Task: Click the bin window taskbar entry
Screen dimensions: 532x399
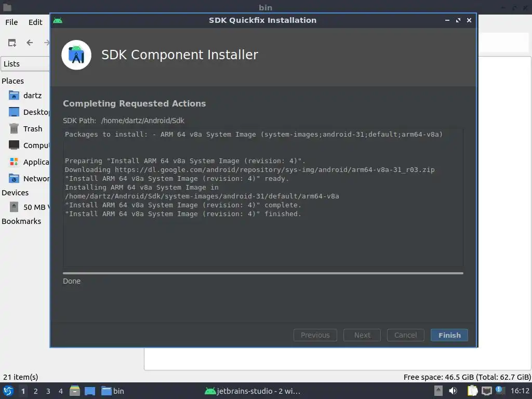Action: coord(113,391)
